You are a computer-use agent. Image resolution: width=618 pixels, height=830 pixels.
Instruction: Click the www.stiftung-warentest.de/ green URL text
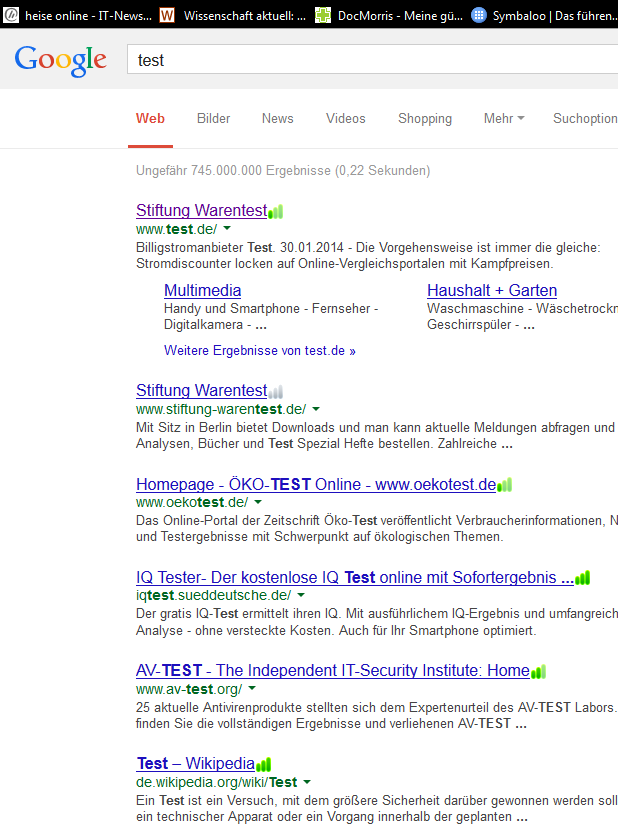click(x=221, y=409)
